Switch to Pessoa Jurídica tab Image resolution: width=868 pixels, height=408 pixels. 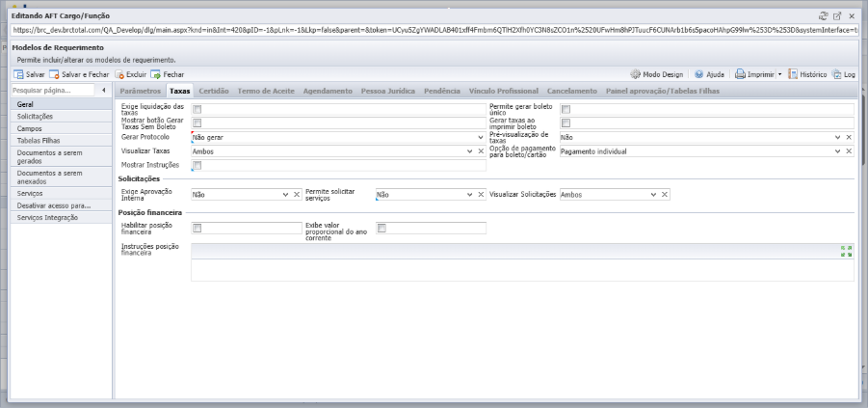coord(388,91)
